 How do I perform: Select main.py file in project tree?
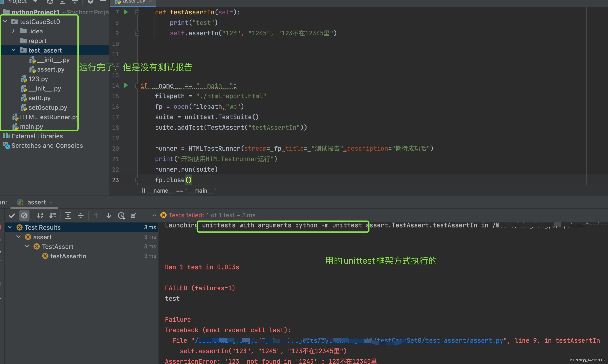[32, 126]
